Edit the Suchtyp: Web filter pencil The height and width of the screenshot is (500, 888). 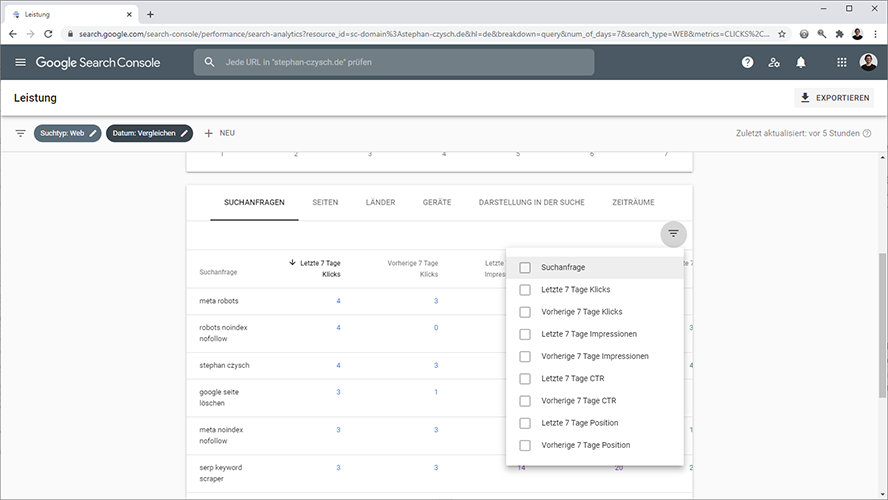point(93,134)
